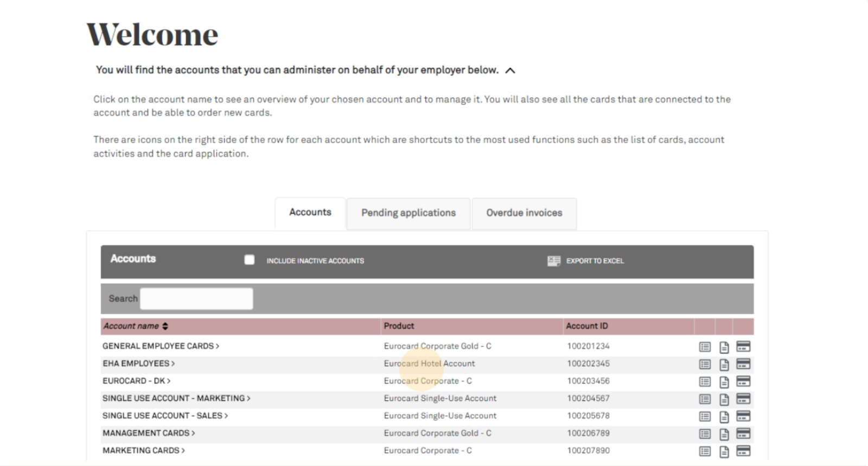The width and height of the screenshot is (868, 466).
Task: Open document icon for EHA EMPLOYEES row
Action: pyautogui.click(x=724, y=365)
